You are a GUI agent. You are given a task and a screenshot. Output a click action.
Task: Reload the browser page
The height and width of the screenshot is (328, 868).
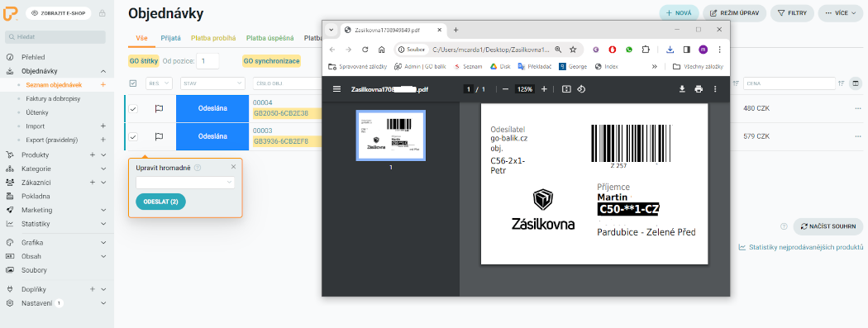(x=365, y=50)
